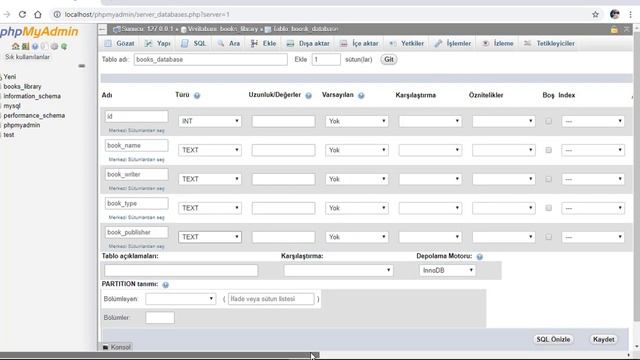Open the Index dropdown for book_name row
Screen dimensions: 640x360
tap(593, 150)
